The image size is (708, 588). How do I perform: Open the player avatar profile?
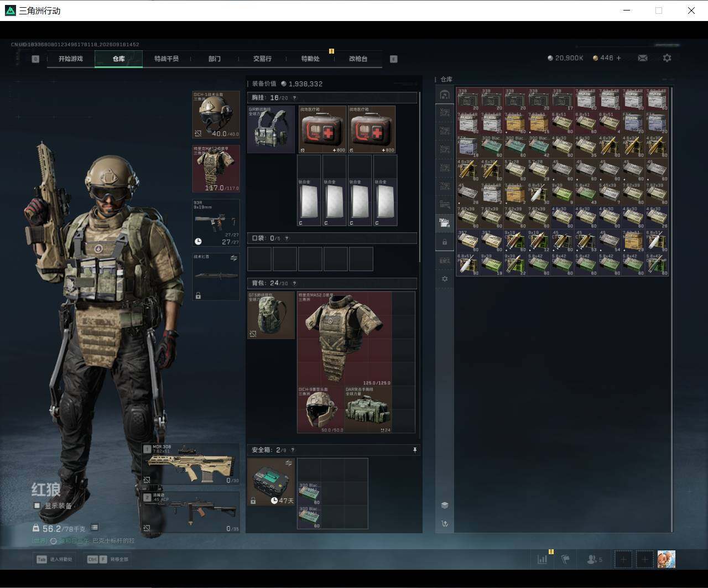[x=667, y=559]
